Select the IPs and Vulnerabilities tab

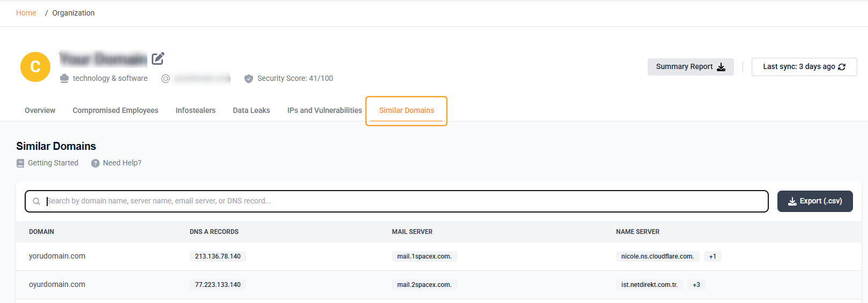click(324, 110)
